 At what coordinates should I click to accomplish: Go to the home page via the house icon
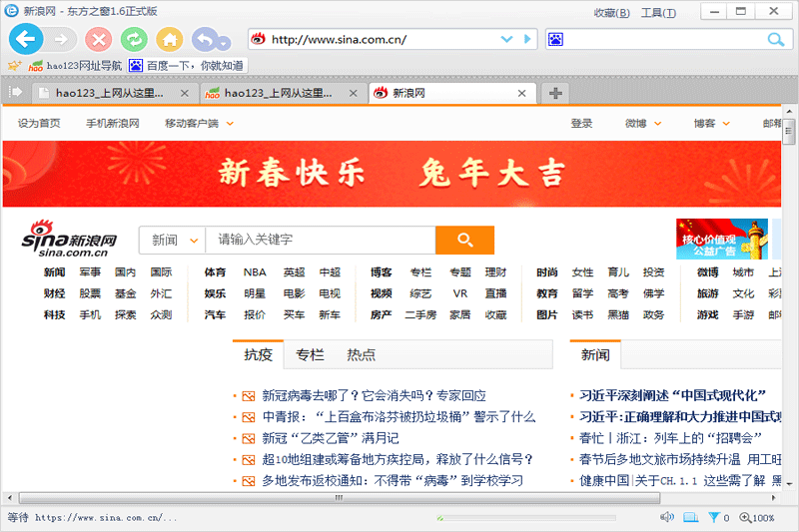click(169, 39)
